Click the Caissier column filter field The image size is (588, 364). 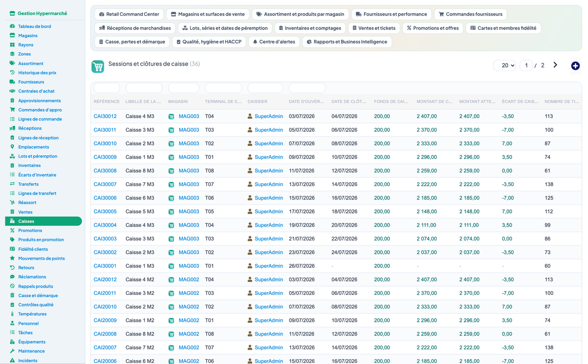click(265, 88)
